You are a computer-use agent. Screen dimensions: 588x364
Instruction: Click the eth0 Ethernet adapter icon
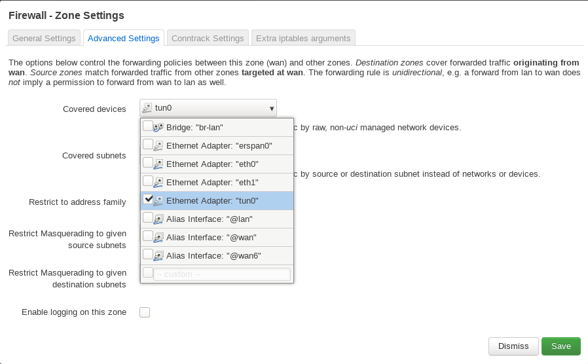[x=158, y=164]
